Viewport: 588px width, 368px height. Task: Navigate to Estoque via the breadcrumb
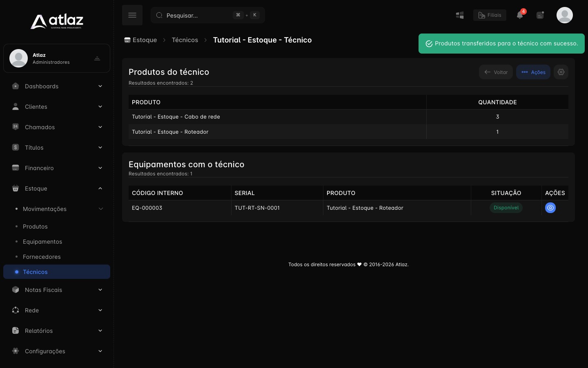(x=140, y=40)
